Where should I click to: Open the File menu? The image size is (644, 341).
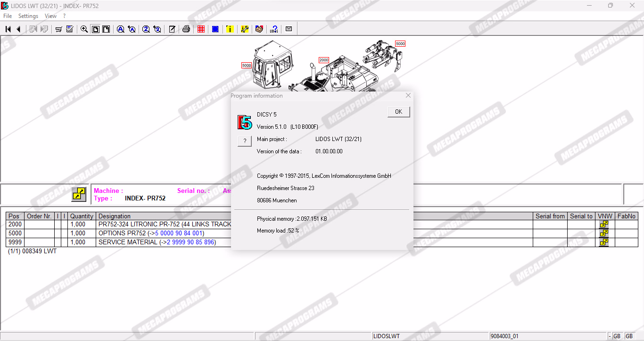pos(8,16)
